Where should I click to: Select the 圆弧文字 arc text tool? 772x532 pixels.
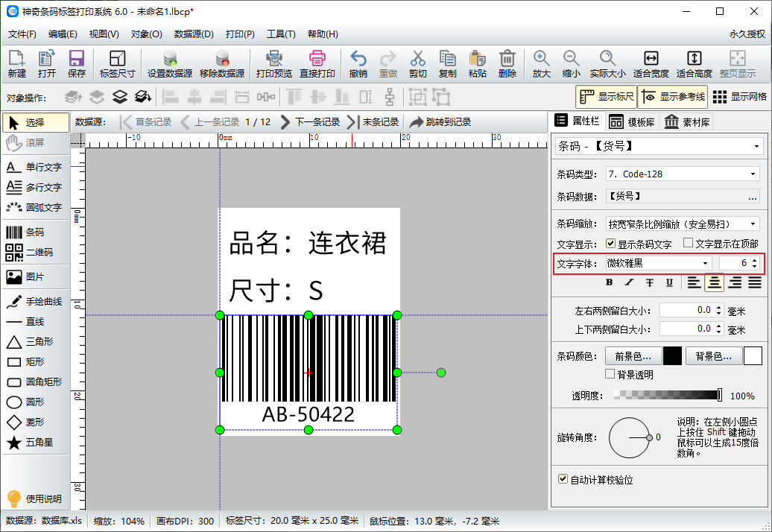pyautogui.click(x=36, y=208)
